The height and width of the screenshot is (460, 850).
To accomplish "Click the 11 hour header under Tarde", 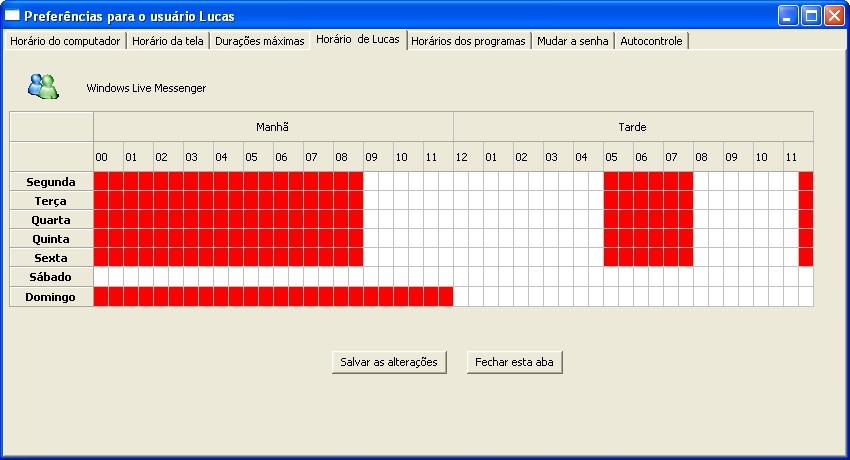I will (x=799, y=157).
